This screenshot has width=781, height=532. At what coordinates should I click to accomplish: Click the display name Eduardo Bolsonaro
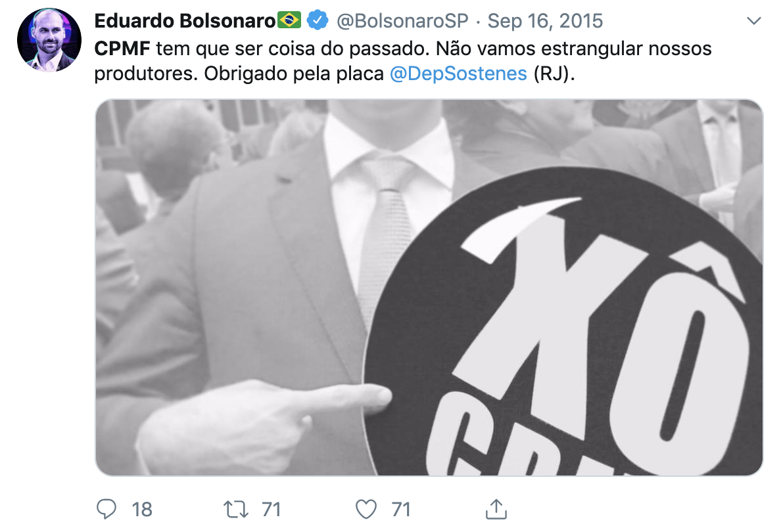point(185,21)
